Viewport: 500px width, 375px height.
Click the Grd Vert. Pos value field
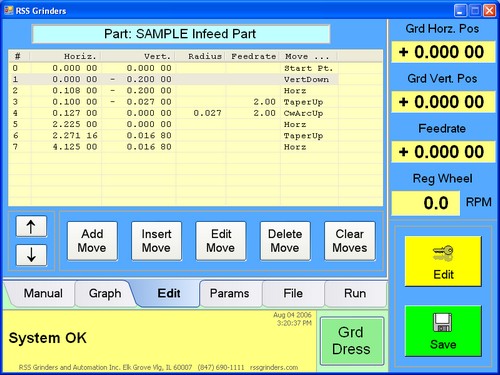point(443,102)
